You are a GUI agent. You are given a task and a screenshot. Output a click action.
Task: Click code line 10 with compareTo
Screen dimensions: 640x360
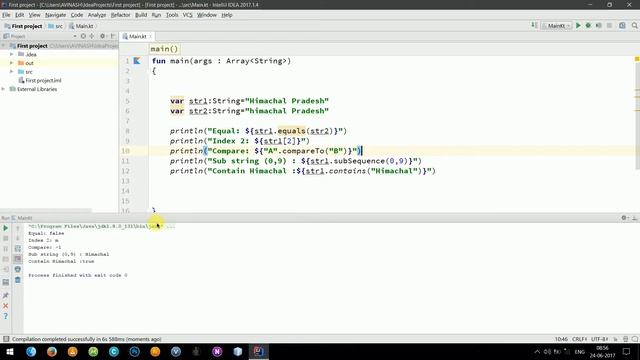tap(265, 151)
